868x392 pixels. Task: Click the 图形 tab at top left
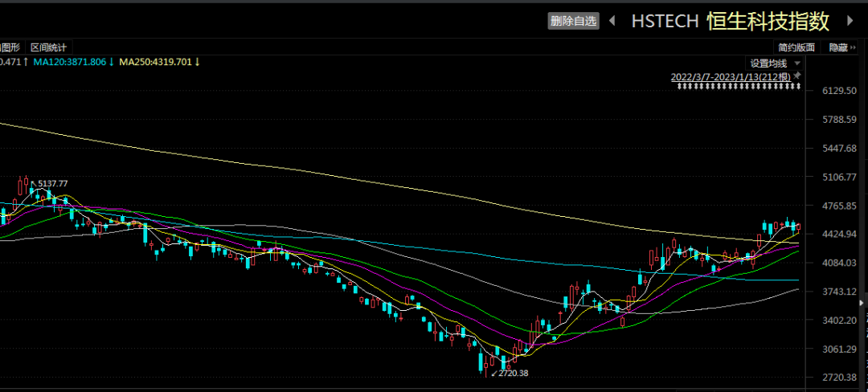(x=10, y=47)
